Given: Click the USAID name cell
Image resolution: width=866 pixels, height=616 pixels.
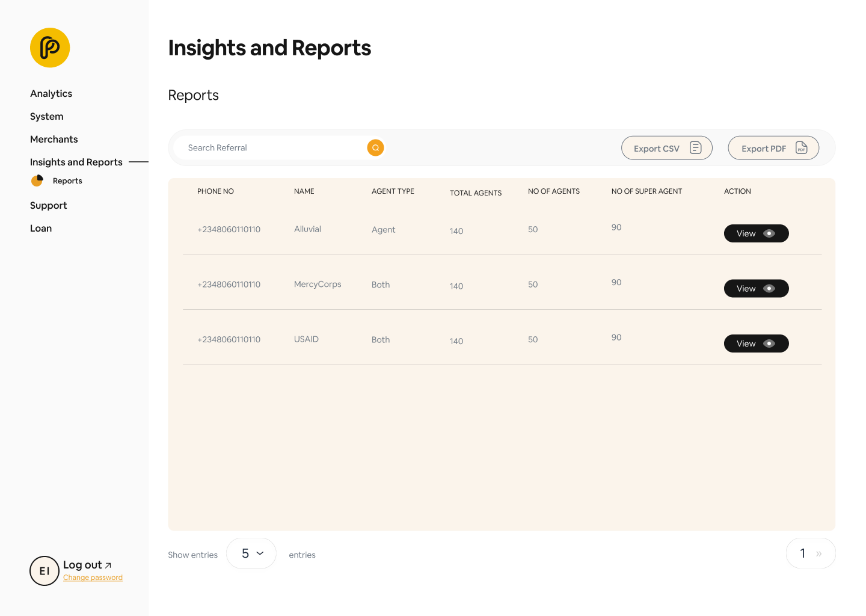Looking at the screenshot, I should (306, 339).
